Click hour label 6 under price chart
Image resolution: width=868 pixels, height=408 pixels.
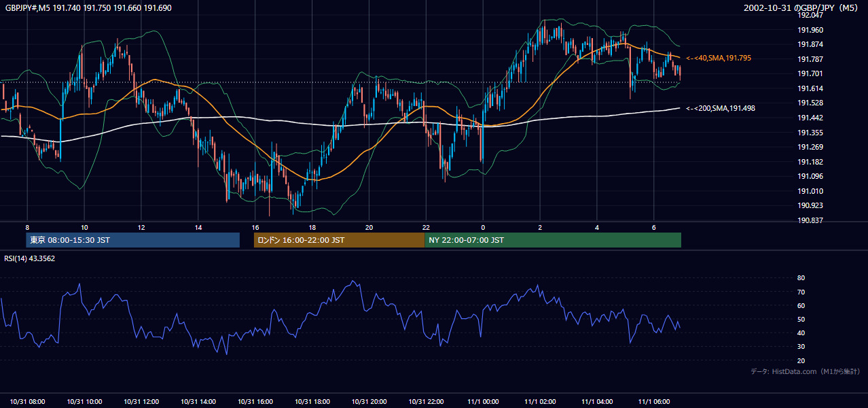653,227
